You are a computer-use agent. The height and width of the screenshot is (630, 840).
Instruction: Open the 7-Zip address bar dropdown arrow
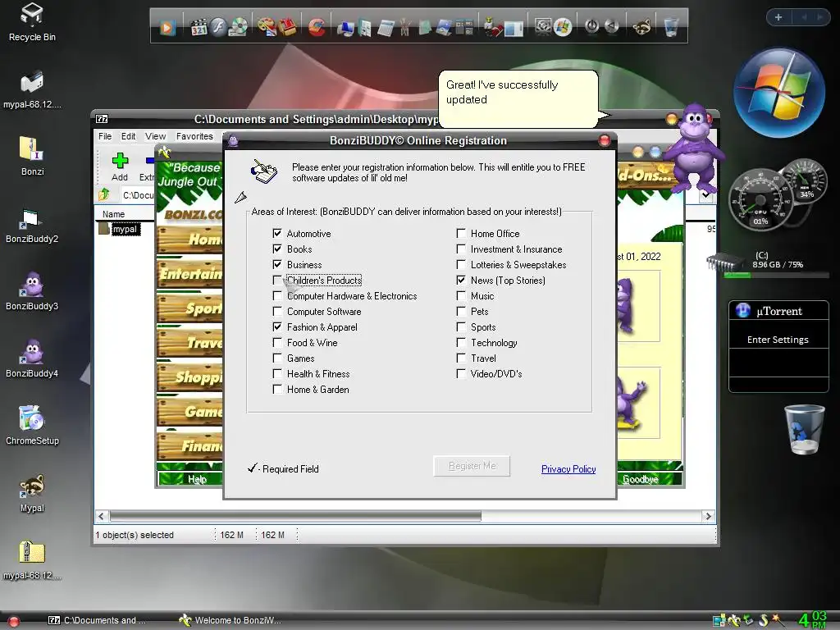tap(706, 195)
